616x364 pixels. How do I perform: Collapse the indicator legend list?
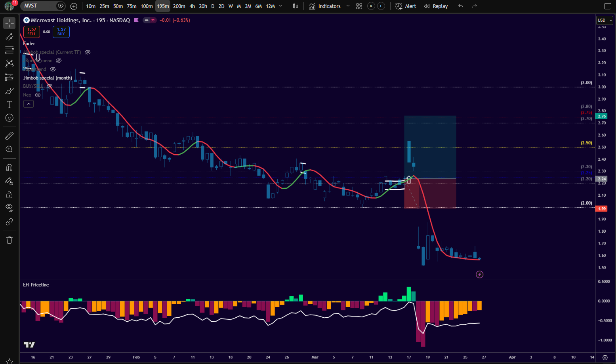pos(29,104)
